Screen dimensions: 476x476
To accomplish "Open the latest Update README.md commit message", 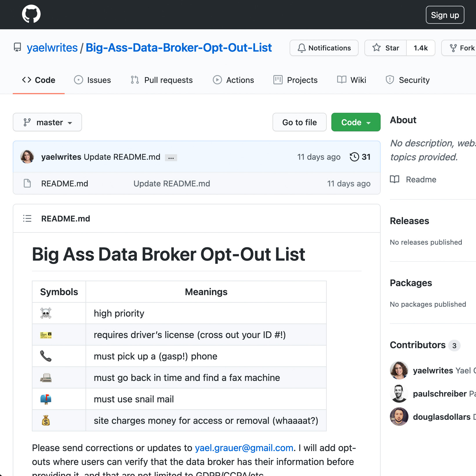I will click(x=122, y=157).
